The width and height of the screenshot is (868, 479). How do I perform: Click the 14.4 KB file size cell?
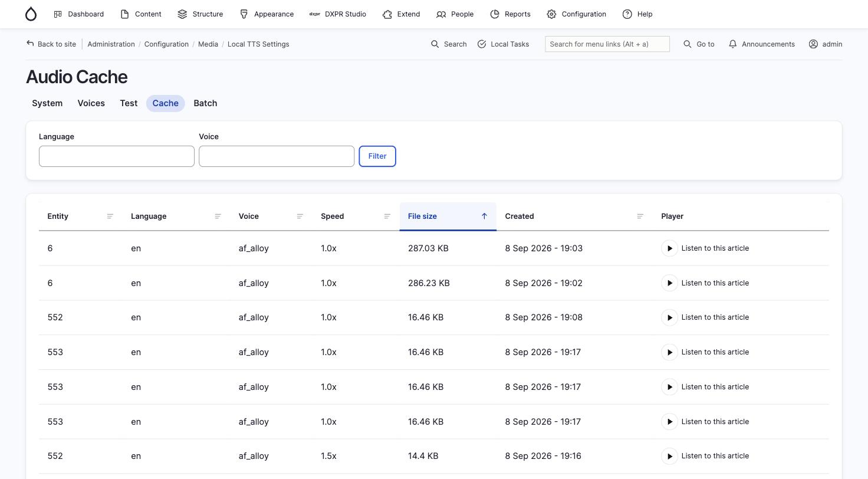pyautogui.click(x=423, y=456)
